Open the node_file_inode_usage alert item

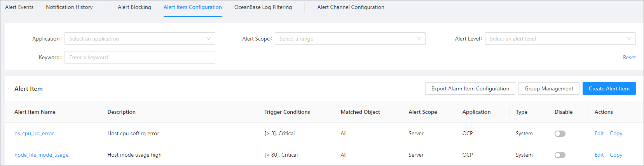pos(41,155)
